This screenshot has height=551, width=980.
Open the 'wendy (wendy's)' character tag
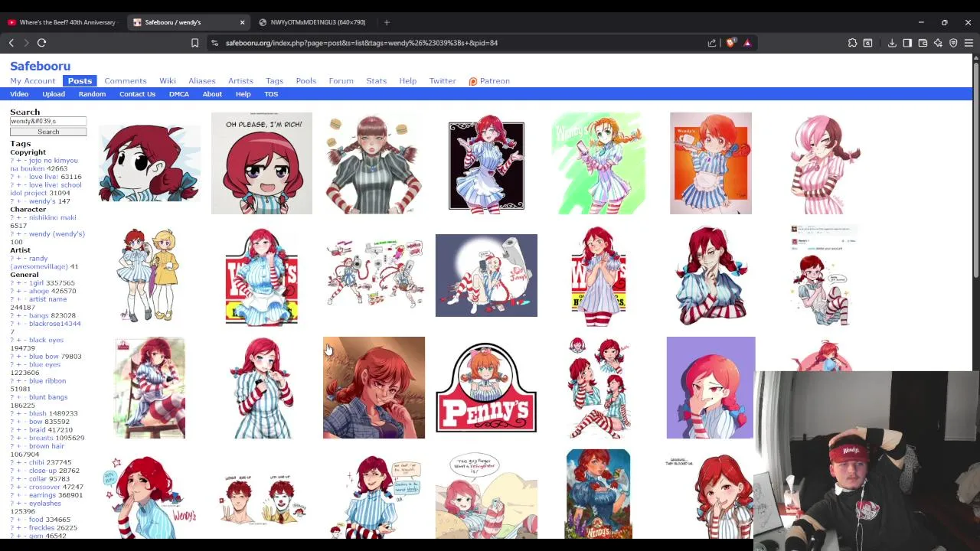(57, 234)
